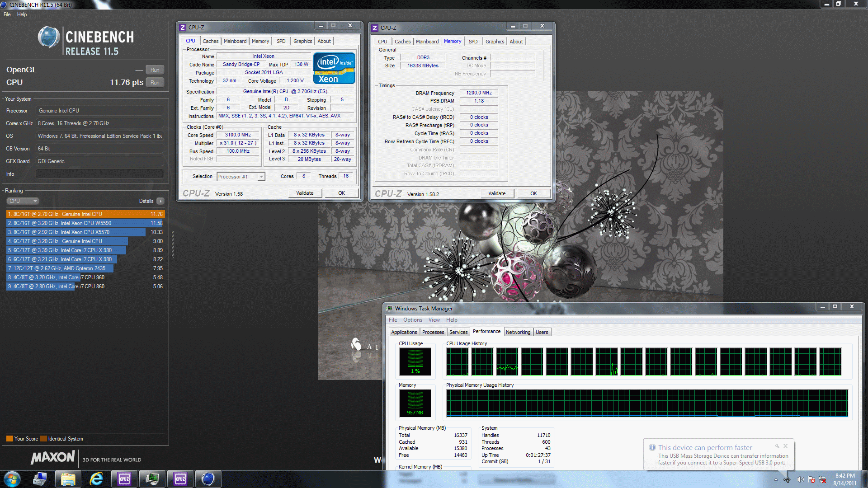Open Mainboard tab in CPU-Z 1.58 window
868x488 pixels.
pos(235,41)
